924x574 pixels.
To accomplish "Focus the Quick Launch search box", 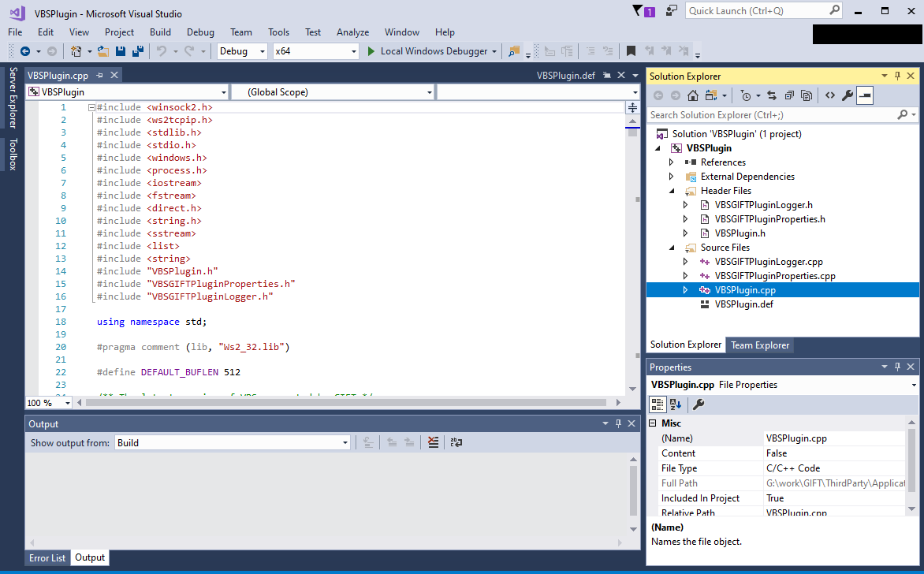I will (x=764, y=10).
